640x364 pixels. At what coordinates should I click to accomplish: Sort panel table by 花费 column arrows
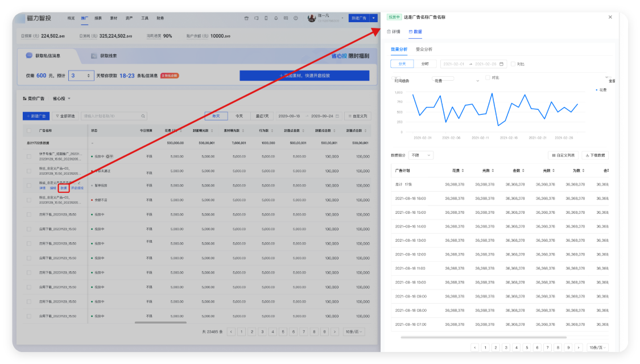[x=463, y=171]
